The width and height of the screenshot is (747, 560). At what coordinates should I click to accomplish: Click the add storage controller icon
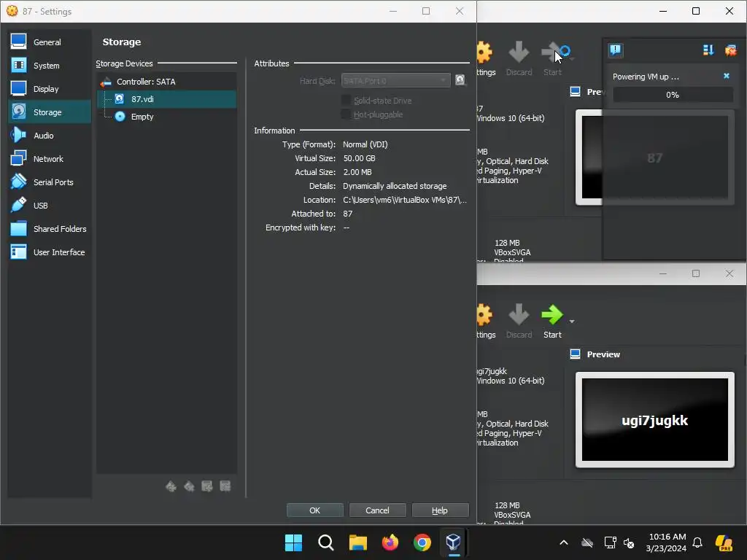(171, 486)
